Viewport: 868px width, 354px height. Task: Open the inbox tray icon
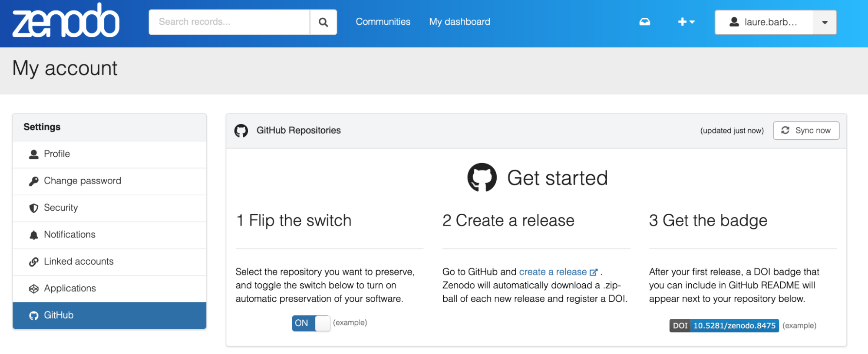click(x=645, y=22)
